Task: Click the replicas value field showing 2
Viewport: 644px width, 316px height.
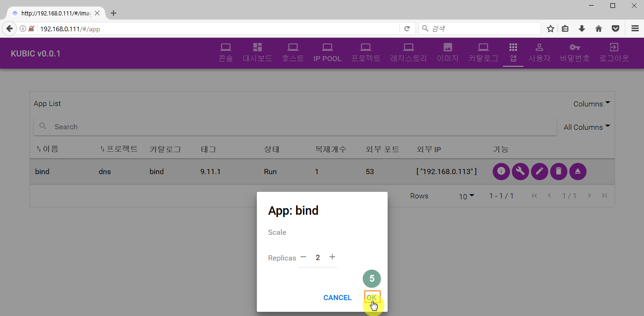Action: point(318,258)
